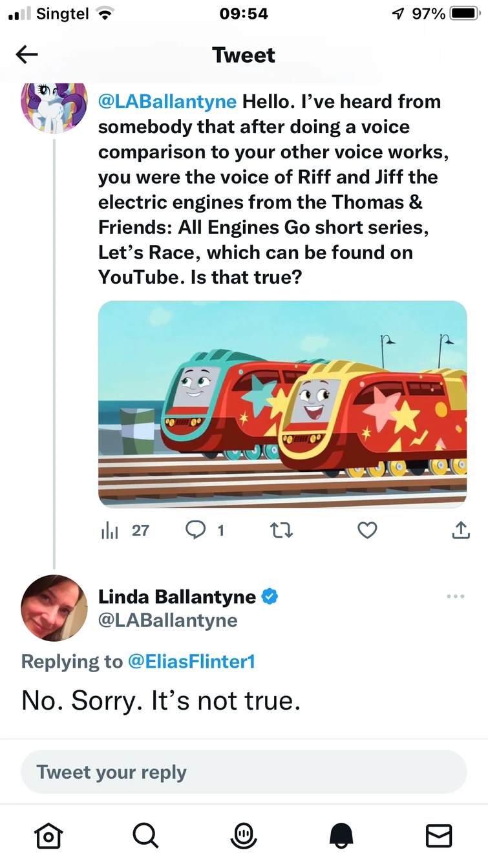
Task: Tap the 'Tweet your reply' field
Action: click(x=244, y=772)
